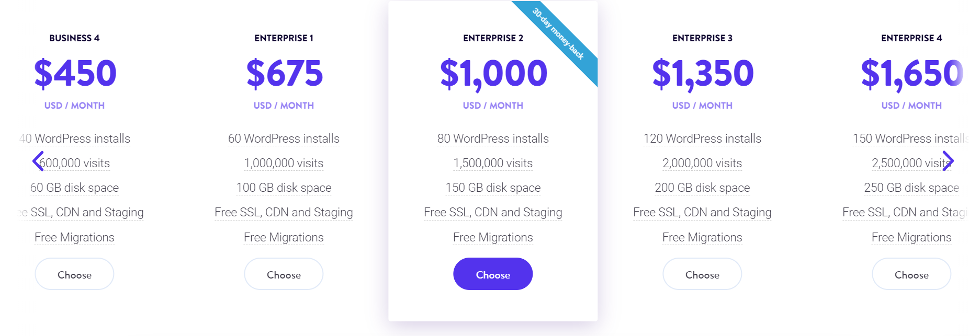
Task: Click the previous plans carousel arrow
Action: coord(38,161)
